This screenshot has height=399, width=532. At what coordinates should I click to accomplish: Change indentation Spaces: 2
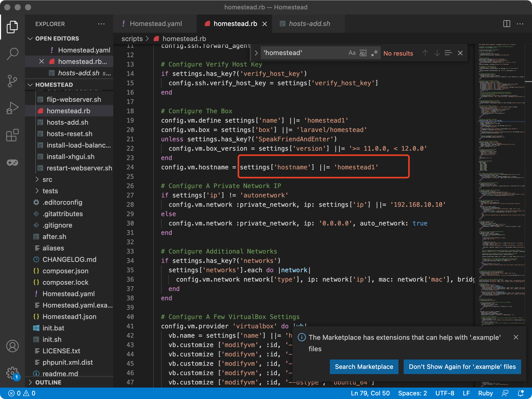click(x=413, y=393)
